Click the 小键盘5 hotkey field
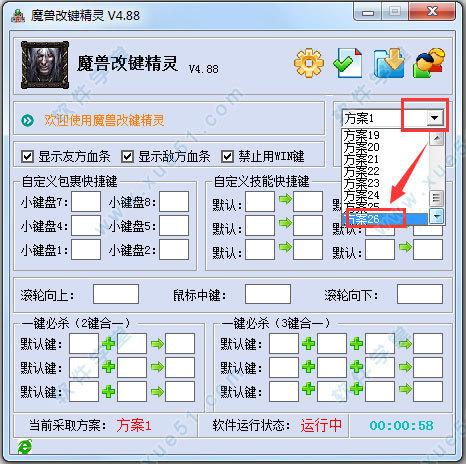The height and width of the screenshot is (464, 466). pos(174,226)
